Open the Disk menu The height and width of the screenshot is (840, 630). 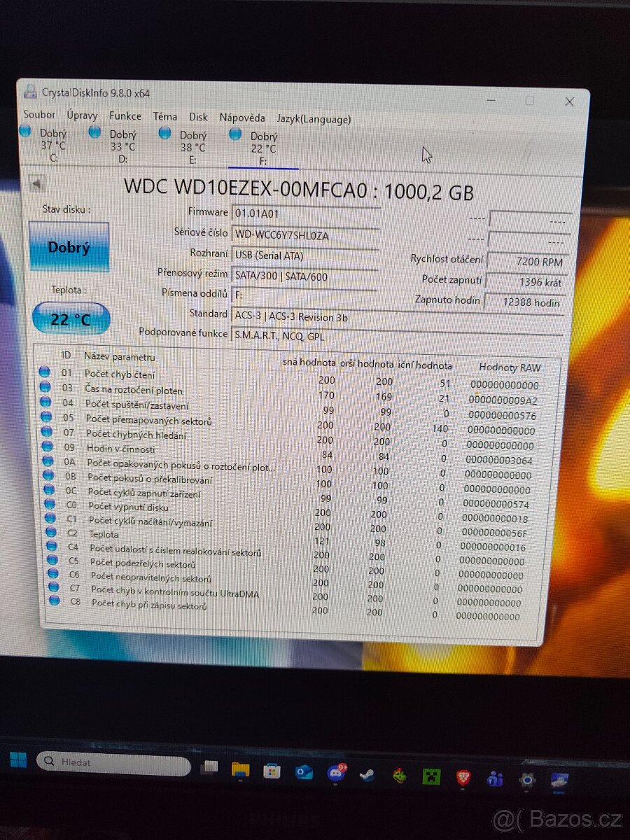(x=198, y=116)
